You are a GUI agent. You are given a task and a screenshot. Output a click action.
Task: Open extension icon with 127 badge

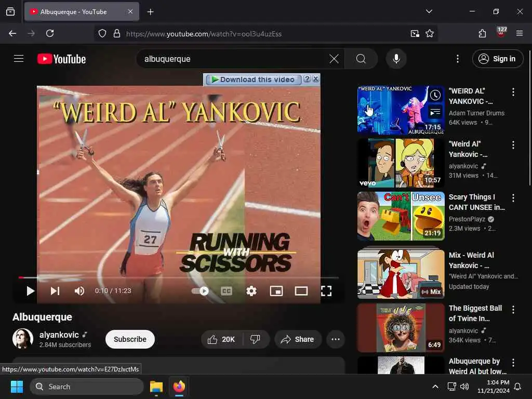coord(501,33)
